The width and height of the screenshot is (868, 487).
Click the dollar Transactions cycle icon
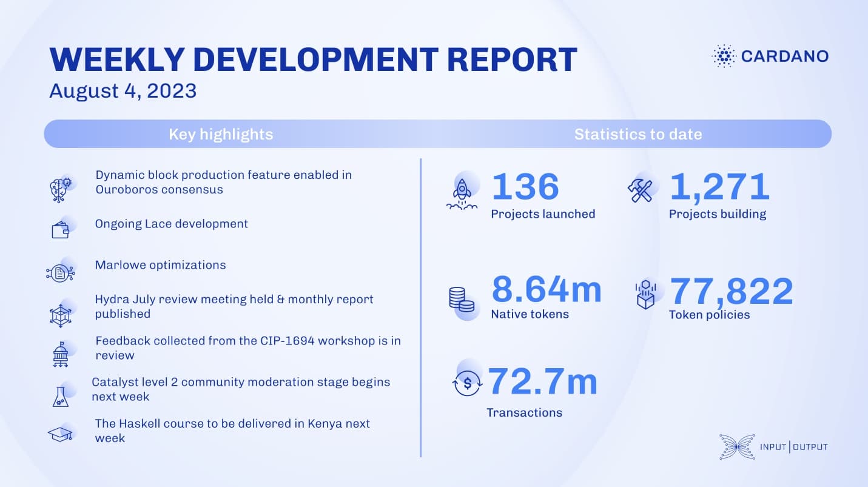click(467, 383)
